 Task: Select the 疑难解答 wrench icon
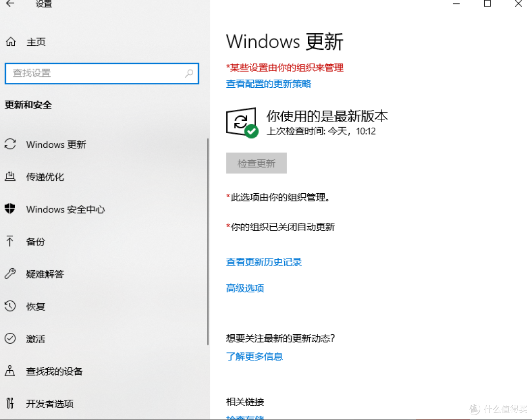pos(10,273)
